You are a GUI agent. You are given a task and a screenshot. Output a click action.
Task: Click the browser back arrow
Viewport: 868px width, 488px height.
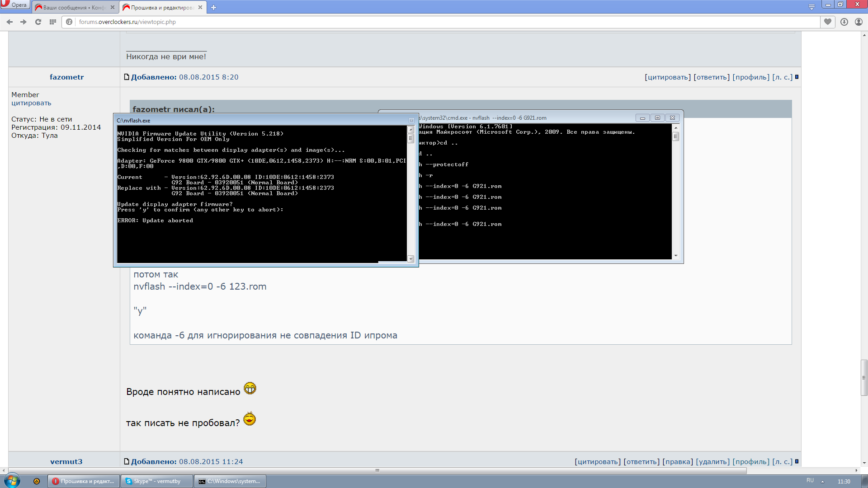tap(9, 22)
